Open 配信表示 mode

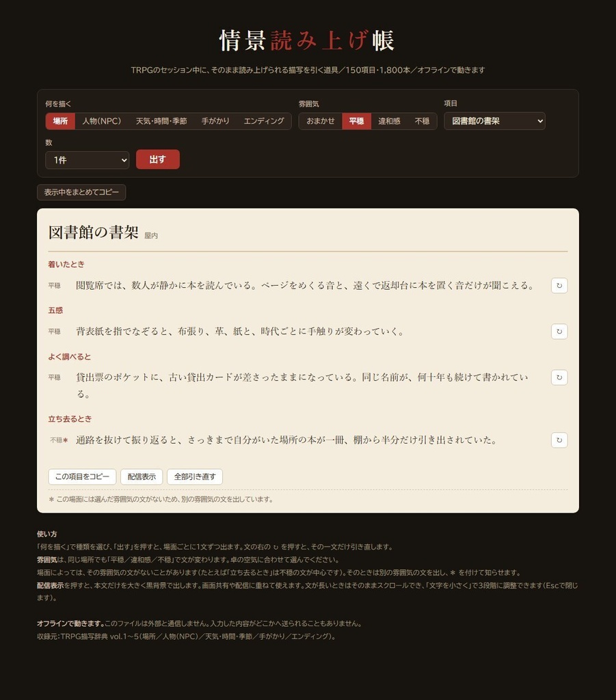click(142, 476)
